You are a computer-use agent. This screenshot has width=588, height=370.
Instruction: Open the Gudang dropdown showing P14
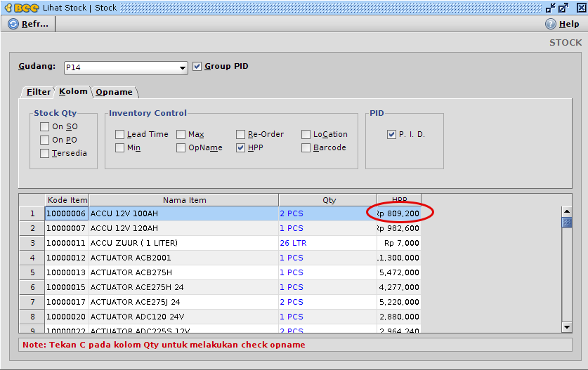point(126,68)
